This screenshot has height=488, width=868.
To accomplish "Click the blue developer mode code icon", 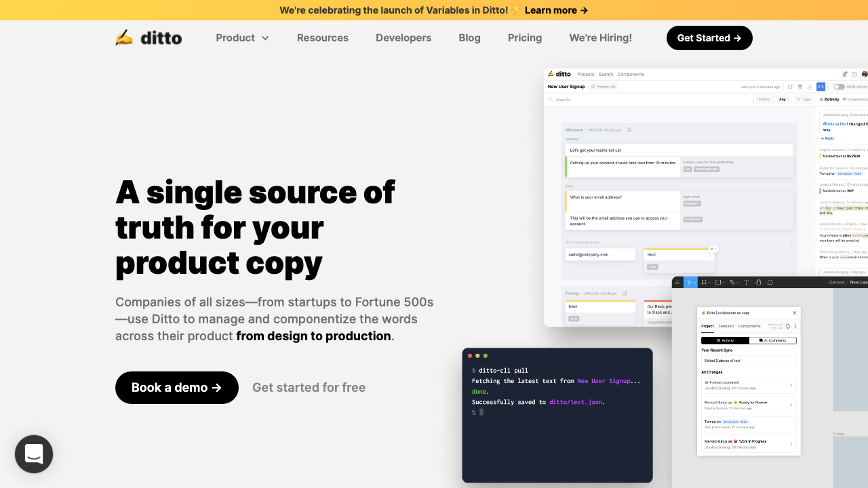I will tap(821, 87).
